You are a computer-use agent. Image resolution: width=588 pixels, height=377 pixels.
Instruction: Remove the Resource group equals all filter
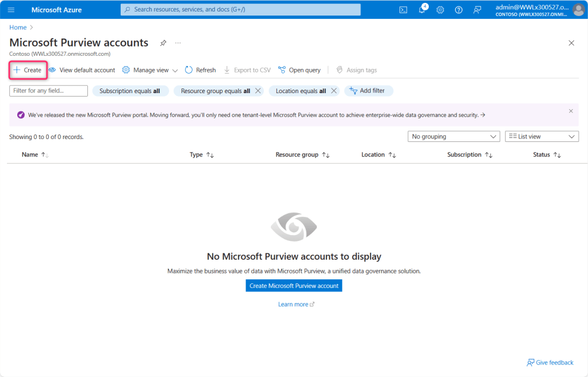tap(258, 91)
